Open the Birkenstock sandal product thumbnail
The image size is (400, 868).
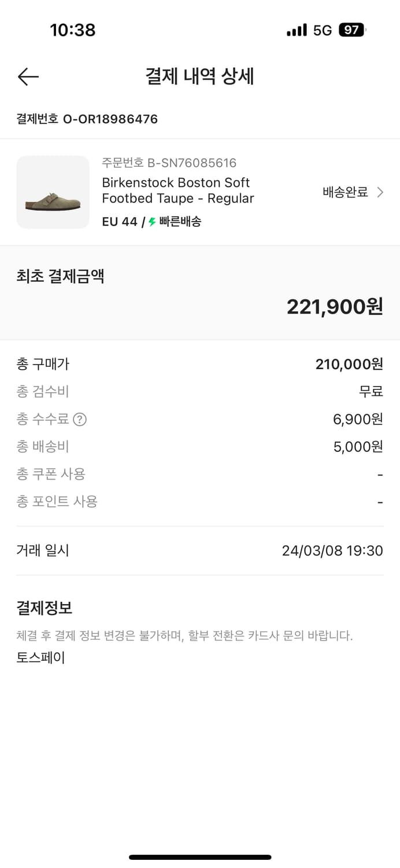pos(53,192)
